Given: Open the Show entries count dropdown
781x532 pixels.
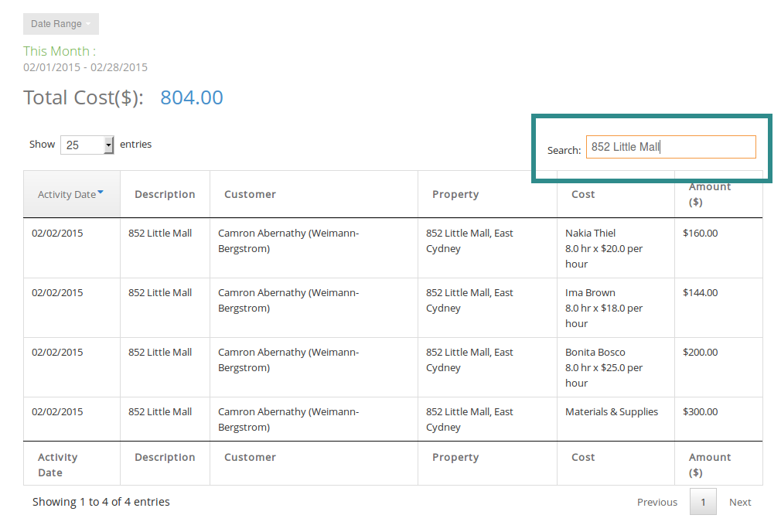Looking at the screenshot, I should tap(87, 145).
